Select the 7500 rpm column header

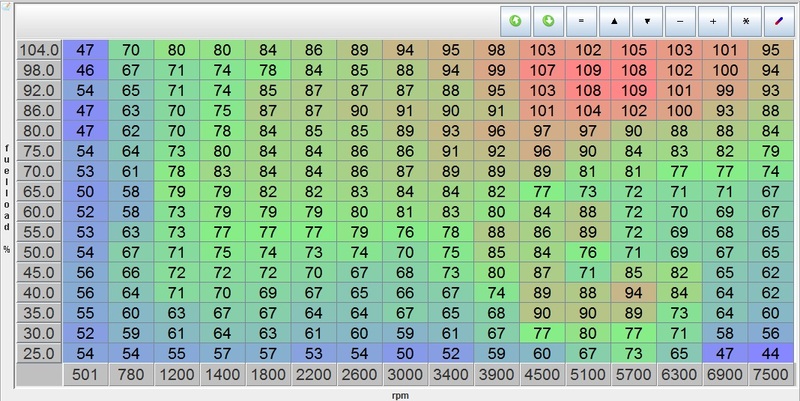[770, 375]
